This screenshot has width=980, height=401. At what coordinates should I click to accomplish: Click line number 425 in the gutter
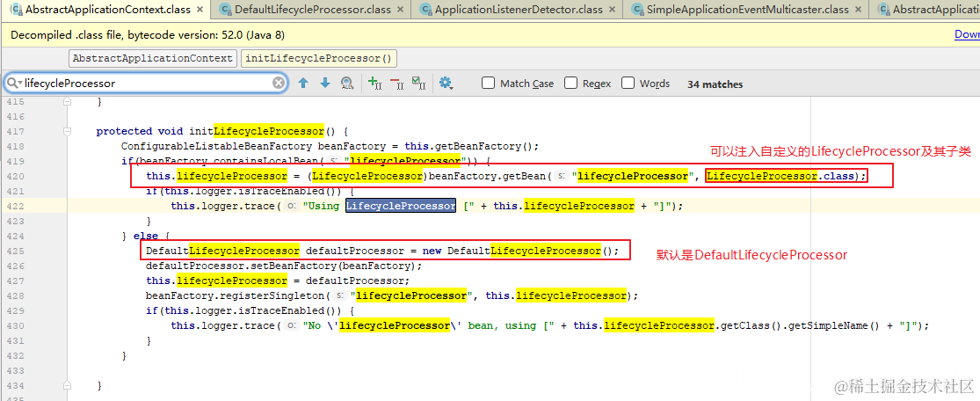tap(16, 252)
